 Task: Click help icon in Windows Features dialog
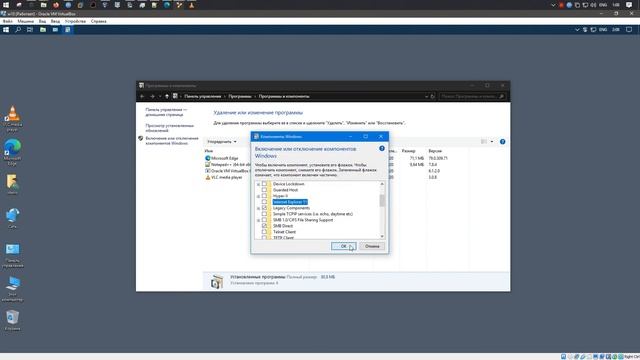pyautogui.click(x=382, y=149)
